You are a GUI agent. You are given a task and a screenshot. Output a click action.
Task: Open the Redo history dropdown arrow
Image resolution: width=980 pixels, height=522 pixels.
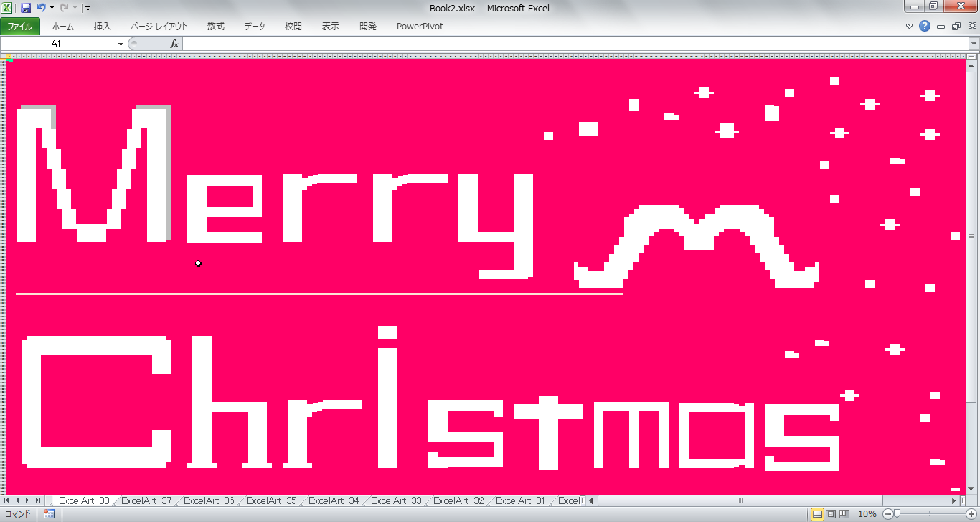pos(75,9)
